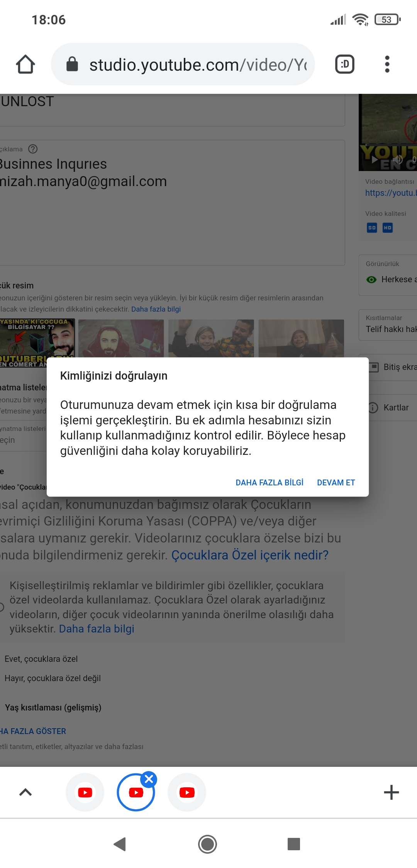Tap Android back navigation button
Image resolution: width=417 pixels, height=868 pixels.
120,844
